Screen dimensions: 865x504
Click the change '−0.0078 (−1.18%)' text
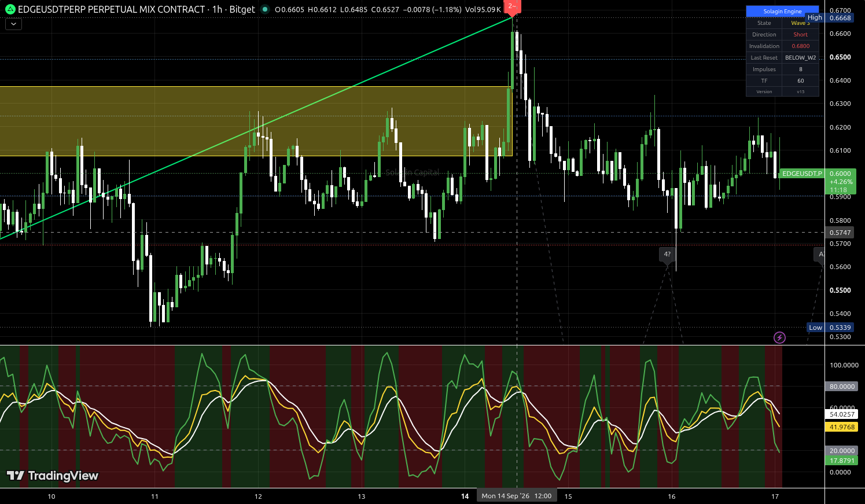[x=432, y=10]
